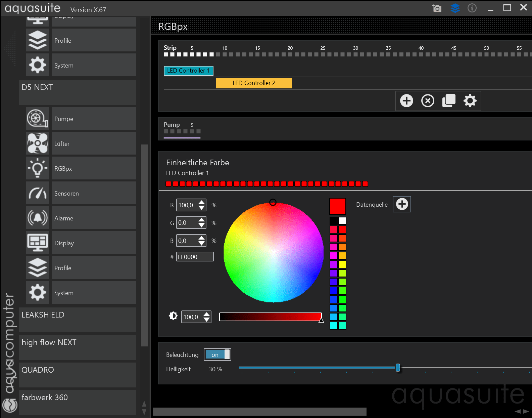This screenshot has height=418, width=532.
Task: Click the R percentage input field
Action: (x=187, y=205)
